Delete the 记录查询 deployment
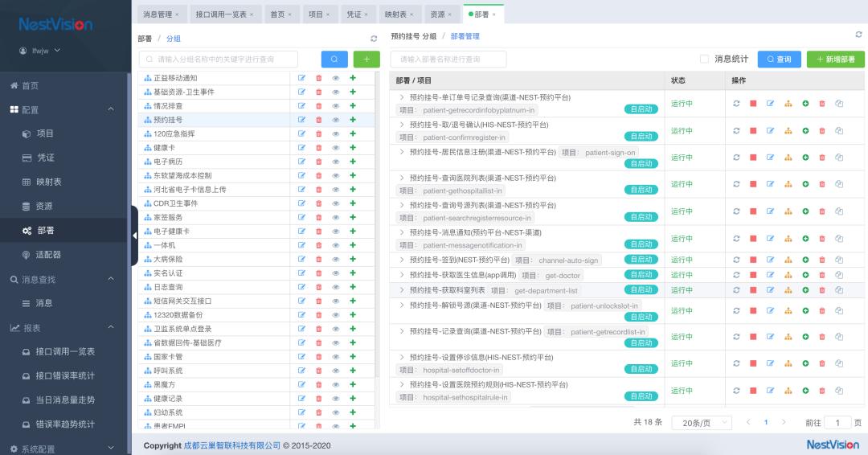The image size is (868, 455). click(x=822, y=337)
